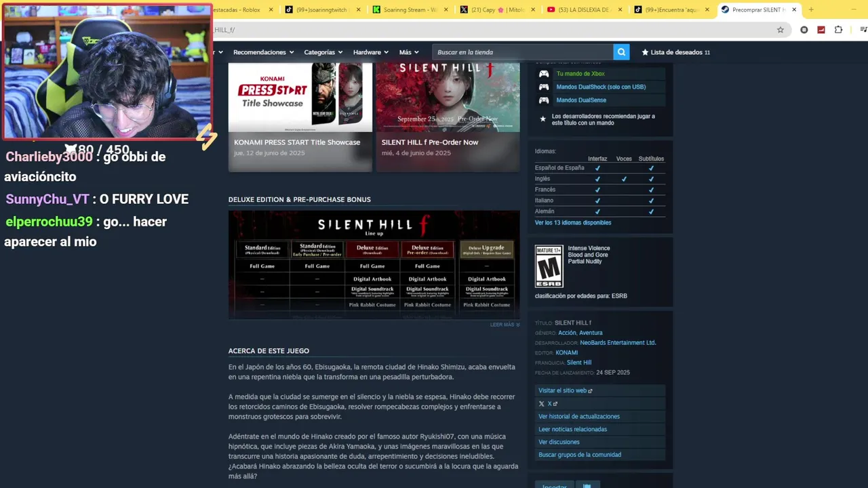Click the Acción genre link
This screenshot has width=868, height=488.
pyautogui.click(x=567, y=333)
